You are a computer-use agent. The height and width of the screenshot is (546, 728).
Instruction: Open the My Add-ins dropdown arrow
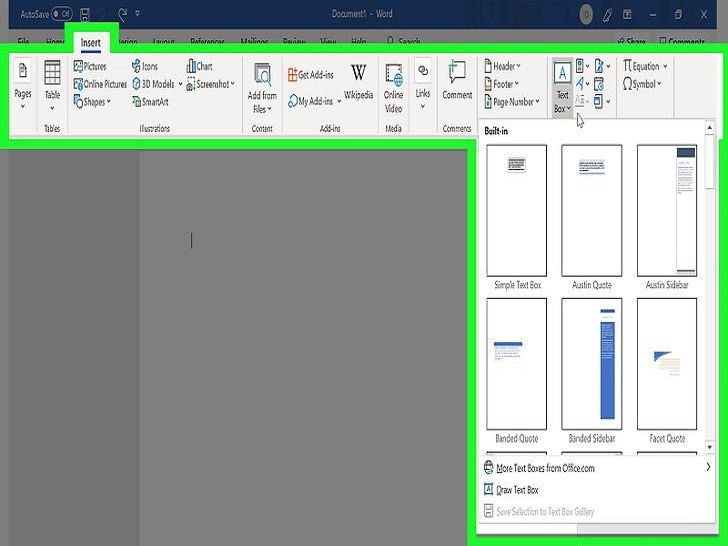pyautogui.click(x=339, y=101)
